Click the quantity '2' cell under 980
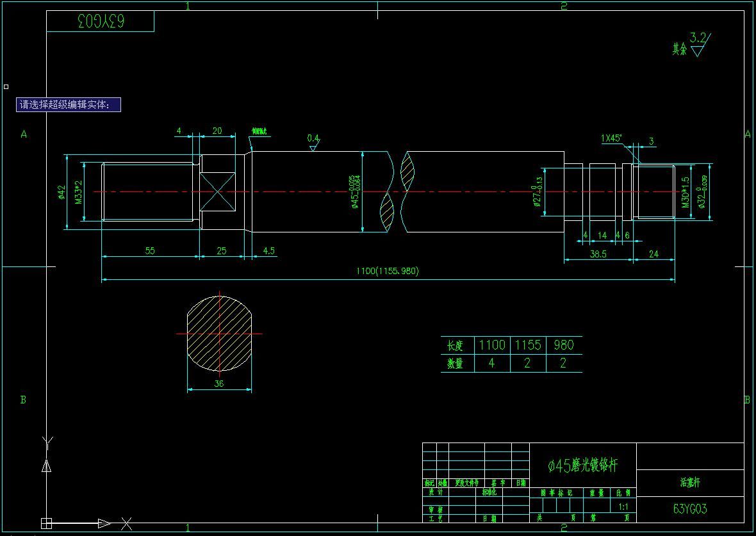This screenshot has height=536, width=756. [564, 364]
